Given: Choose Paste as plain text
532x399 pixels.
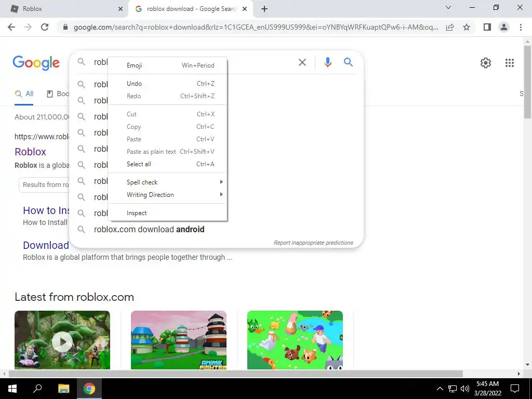Looking at the screenshot, I should pos(168,152).
